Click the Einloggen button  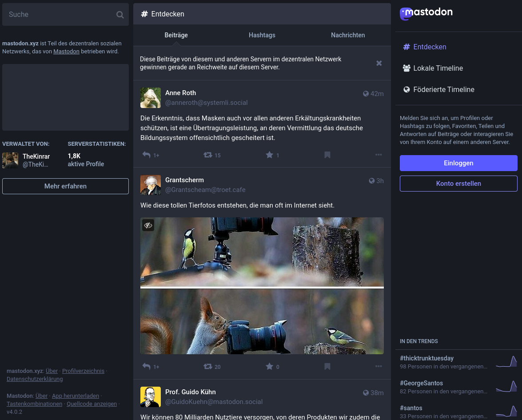458,163
